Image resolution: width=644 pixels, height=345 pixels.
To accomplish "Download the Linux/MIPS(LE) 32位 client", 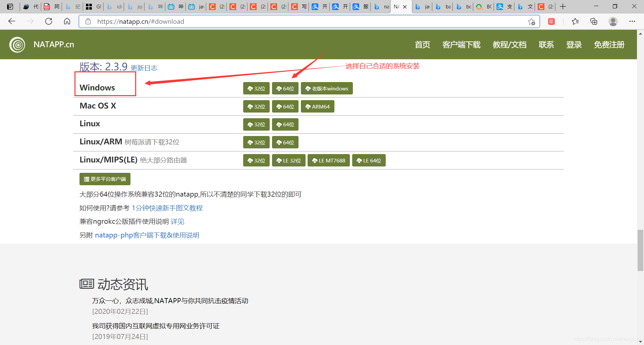I will [x=256, y=160].
